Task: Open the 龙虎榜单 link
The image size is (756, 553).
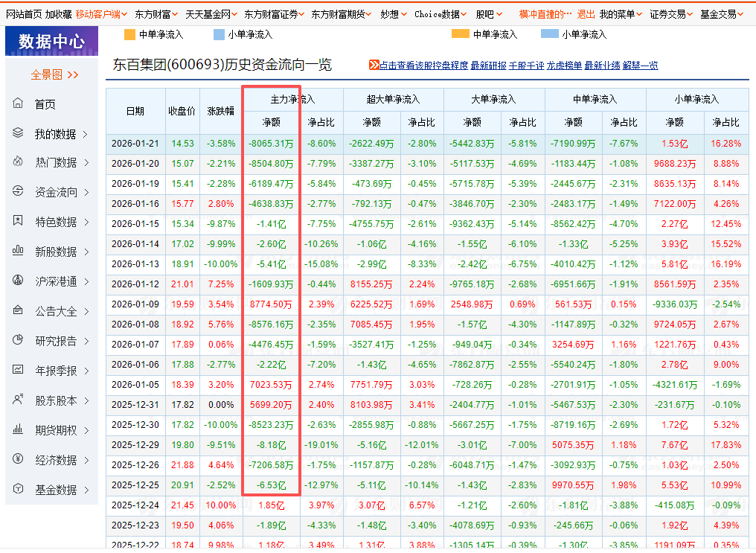Action: coord(564,65)
